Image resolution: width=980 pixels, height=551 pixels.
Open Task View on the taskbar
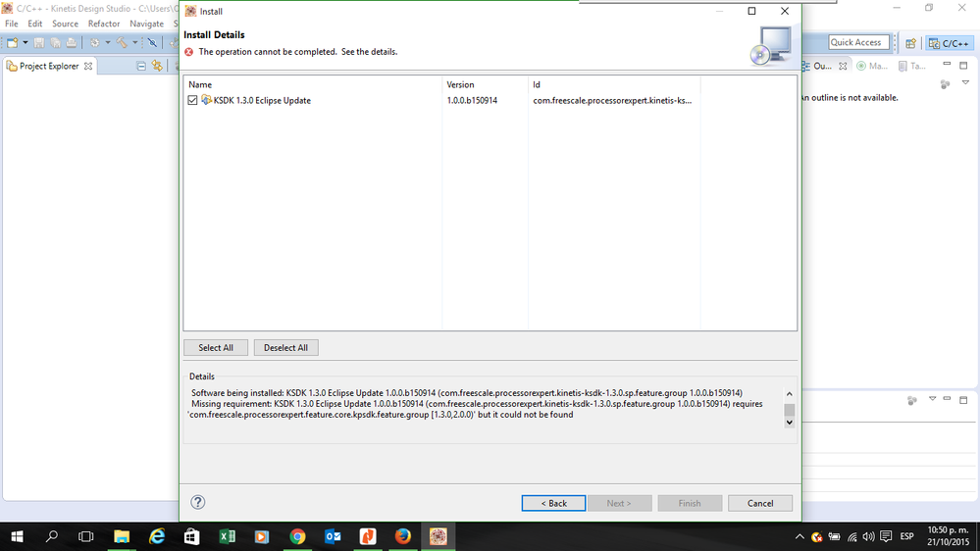[85, 536]
